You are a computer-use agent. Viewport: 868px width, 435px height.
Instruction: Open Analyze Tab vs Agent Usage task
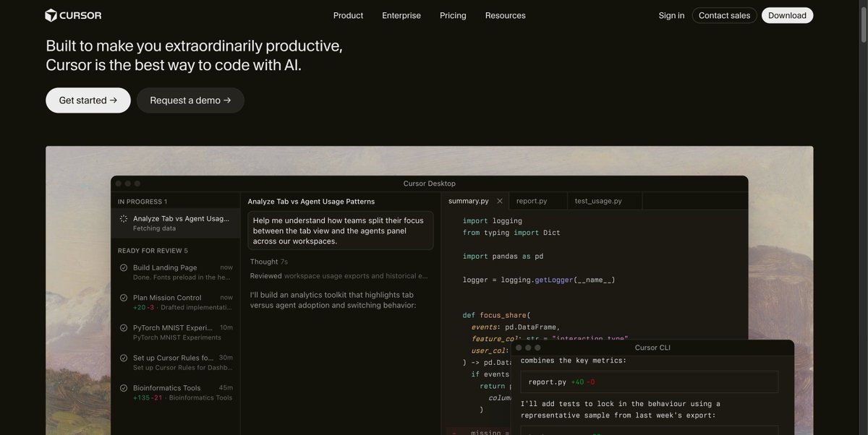[x=176, y=223]
